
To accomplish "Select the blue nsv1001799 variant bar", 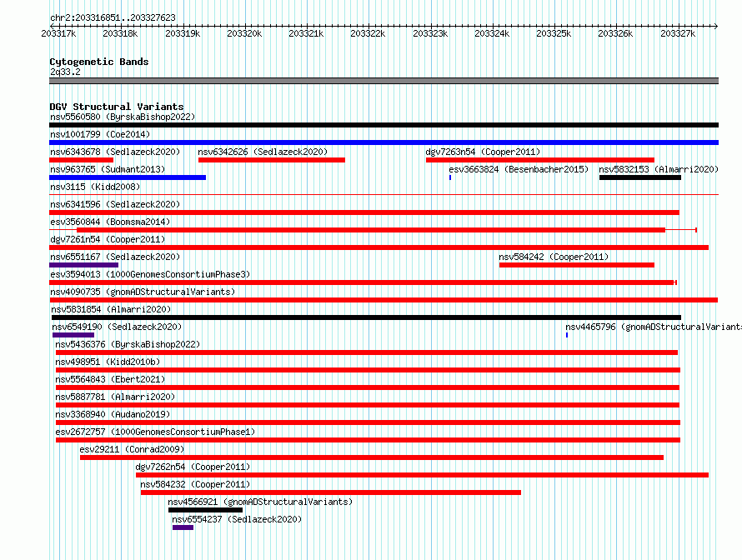I will click(x=384, y=142).
